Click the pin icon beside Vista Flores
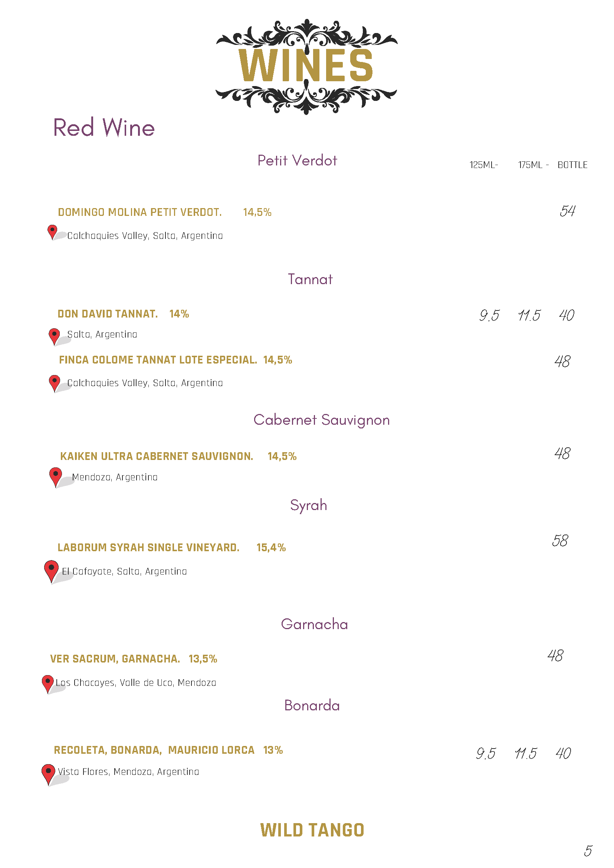Viewport: 614px width, 868px height. click(x=48, y=772)
